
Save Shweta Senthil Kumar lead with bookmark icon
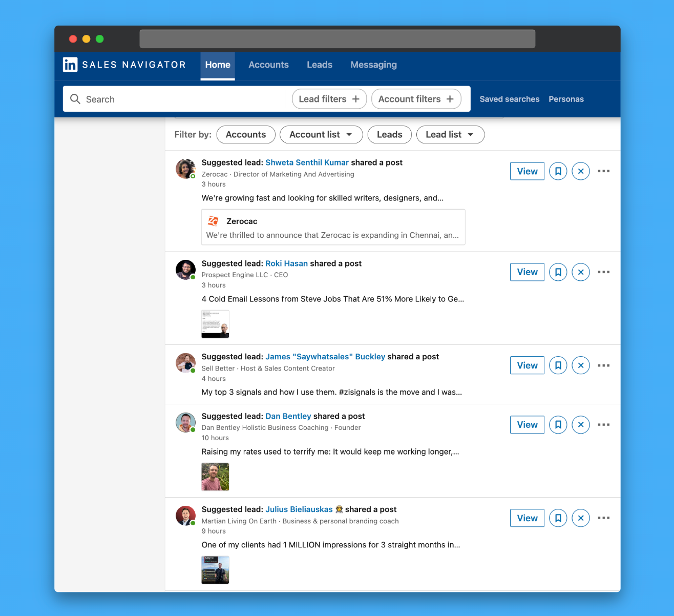click(558, 171)
